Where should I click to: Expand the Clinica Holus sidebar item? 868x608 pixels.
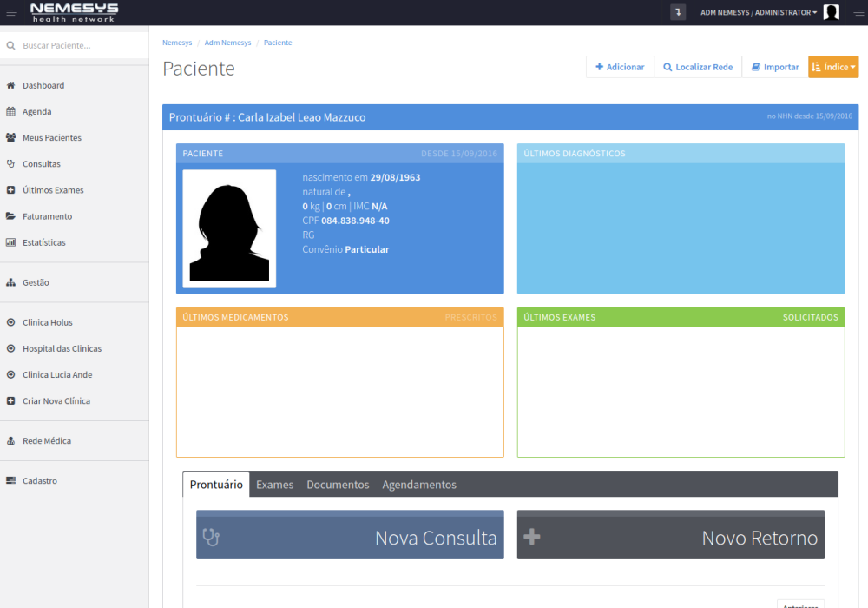pyautogui.click(x=48, y=322)
